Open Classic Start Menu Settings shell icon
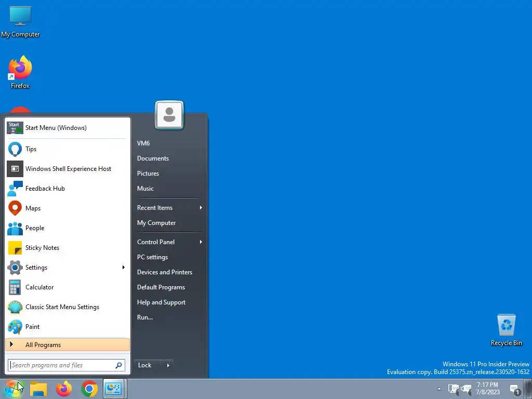Viewport: 532px width, 399px height. coord(15,307)
